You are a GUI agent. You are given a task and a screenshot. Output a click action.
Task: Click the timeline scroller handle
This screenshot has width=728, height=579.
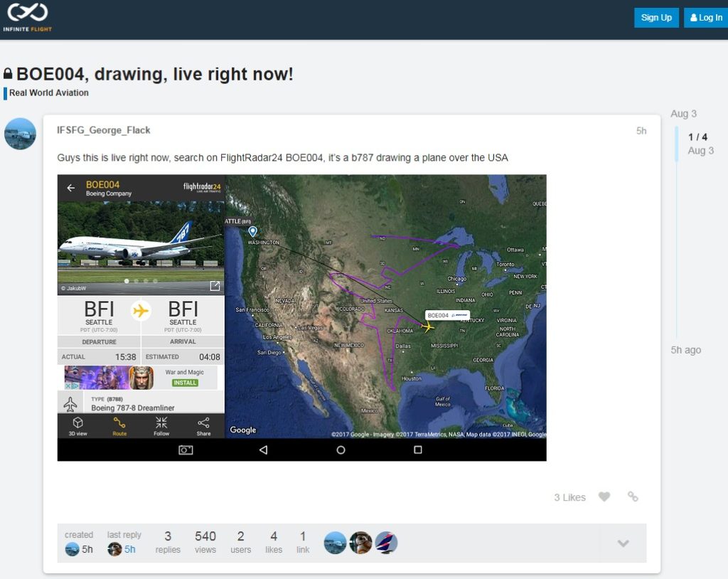click(677, 144)
